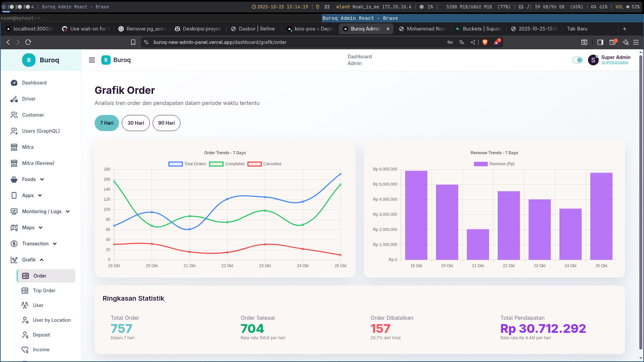The width and height of the screenshot is (644, 362).
Task: Click the Customer sidebar icon
Action: click(x=14, y=115)
